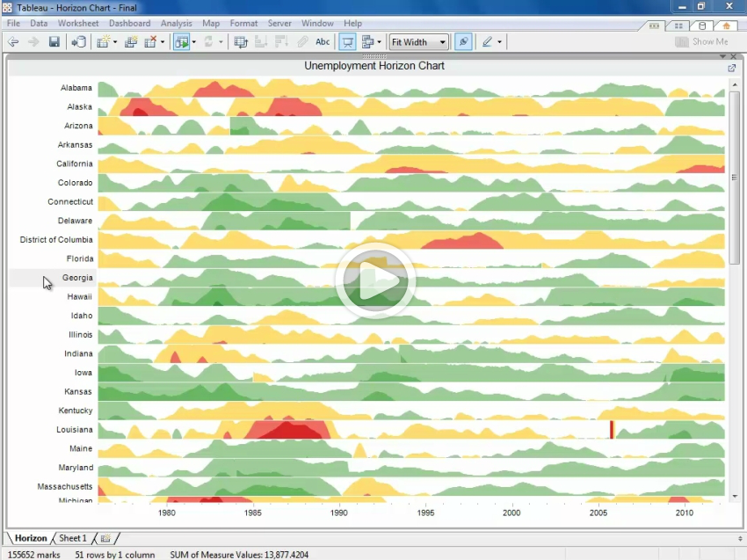This screenshot has height=560, width=747.
Task: Toggle the Fix Axes pin button
Action: point(463,42)
